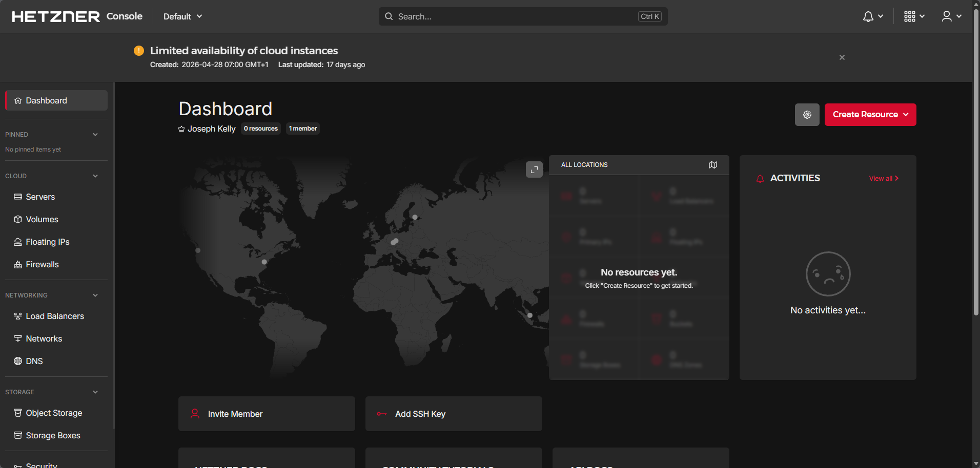Click the DNS globe icon
The image size is (980, 468).
pos(18,361)
